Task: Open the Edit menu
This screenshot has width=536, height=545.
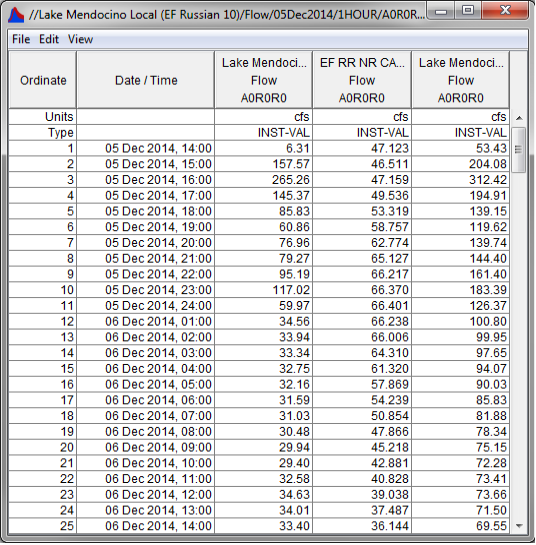Action: point(49,39)
